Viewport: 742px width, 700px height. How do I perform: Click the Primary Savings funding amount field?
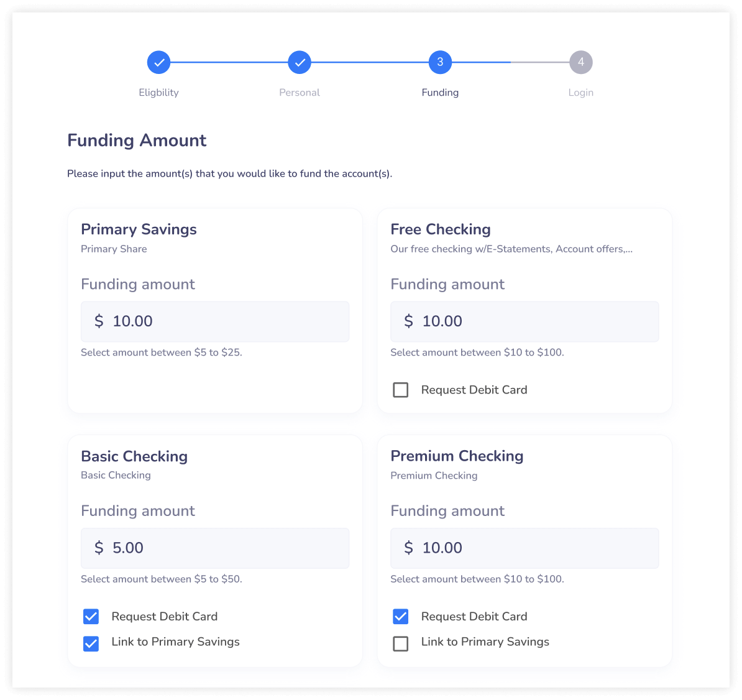[x=214, y=321]
